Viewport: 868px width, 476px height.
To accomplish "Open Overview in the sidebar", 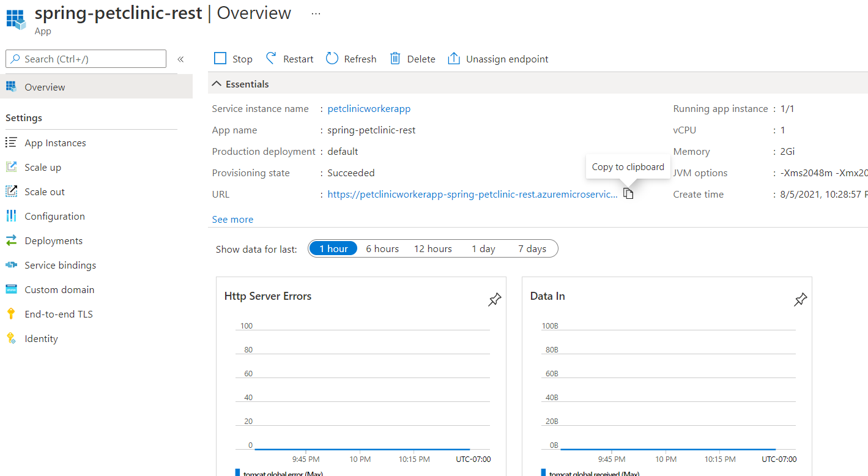I will pyautogui.click(x=96, y=87).
